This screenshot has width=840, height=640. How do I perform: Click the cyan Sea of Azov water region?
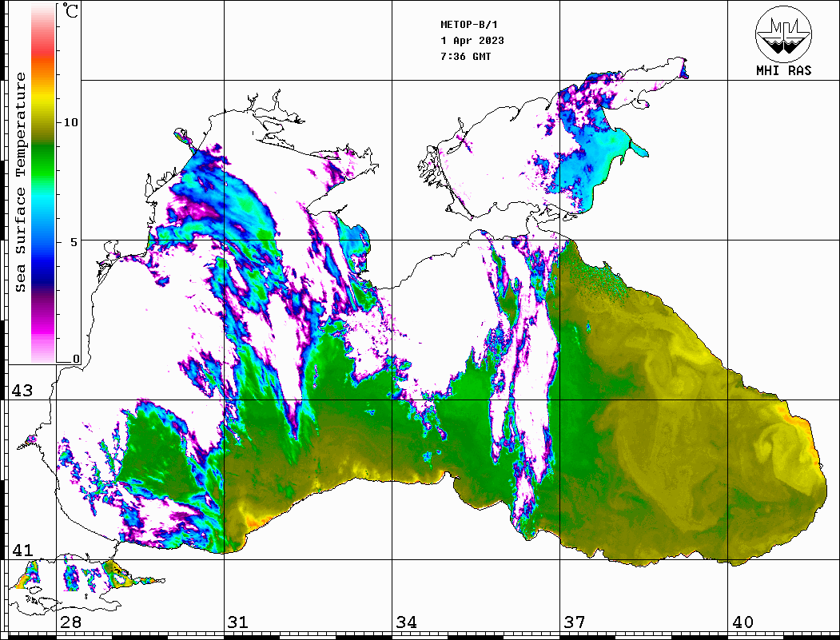611,148
